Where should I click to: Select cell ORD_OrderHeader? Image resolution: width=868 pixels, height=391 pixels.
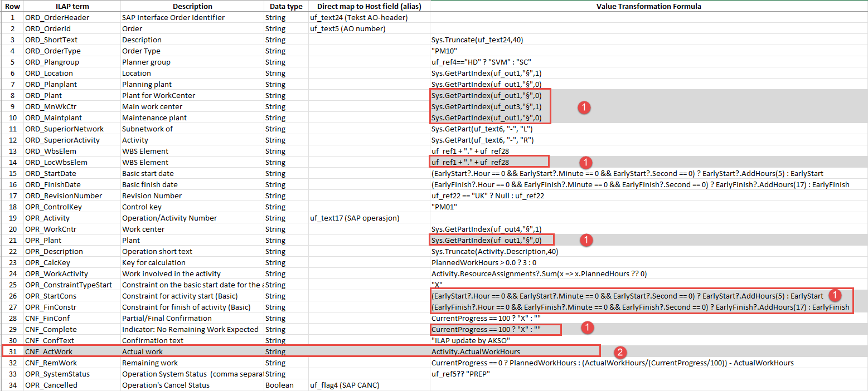coord(72,17)
